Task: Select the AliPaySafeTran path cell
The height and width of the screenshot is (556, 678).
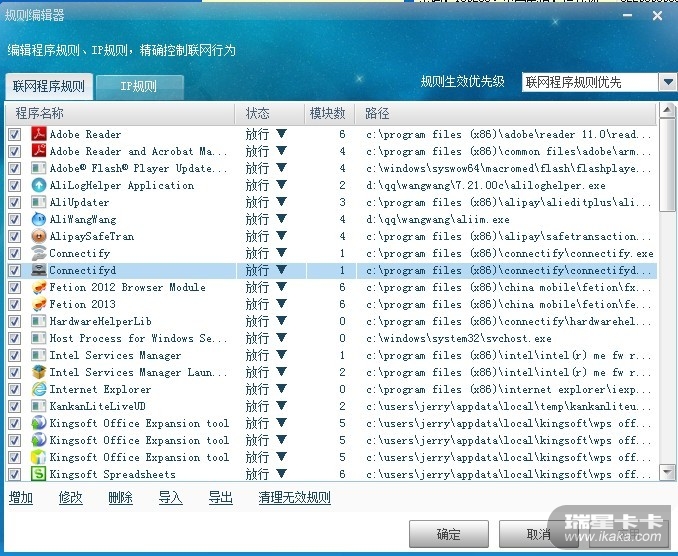Action: [506, 236]
